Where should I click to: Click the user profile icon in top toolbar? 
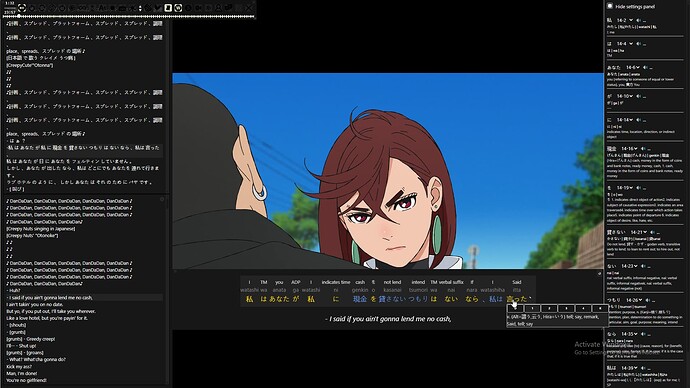pos(218,8)
